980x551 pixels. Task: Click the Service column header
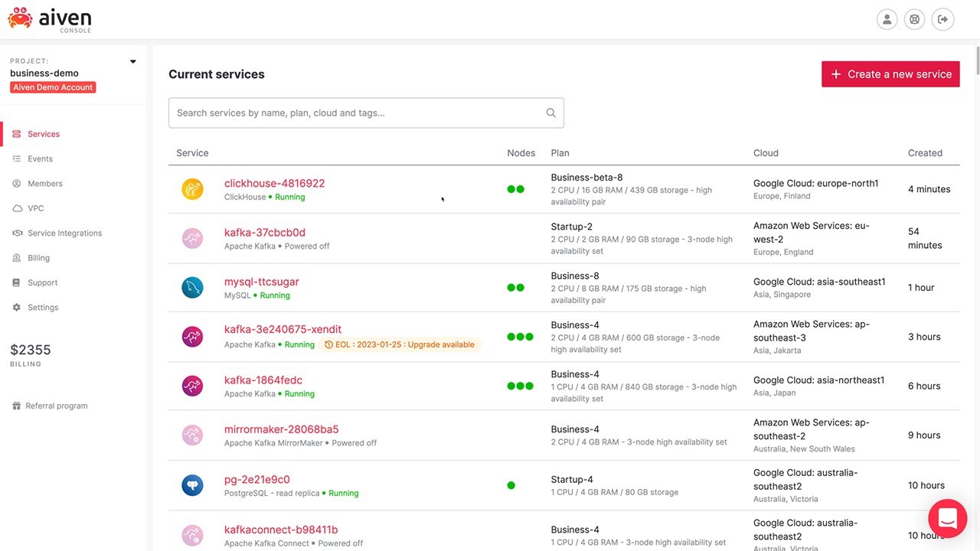[192, 153]
